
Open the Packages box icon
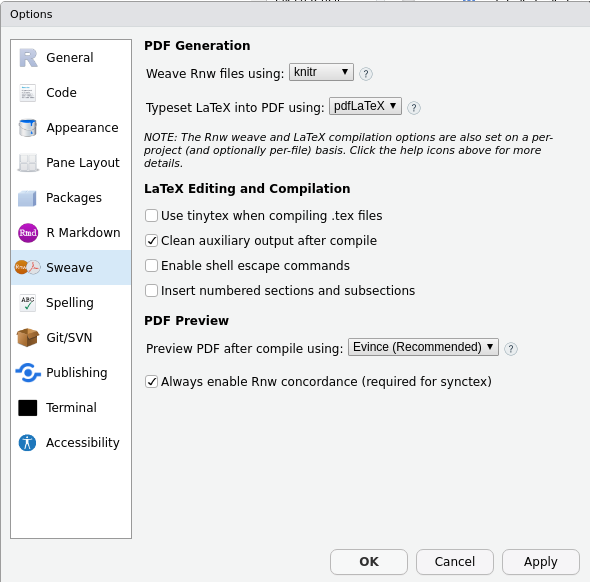(27, 198)
